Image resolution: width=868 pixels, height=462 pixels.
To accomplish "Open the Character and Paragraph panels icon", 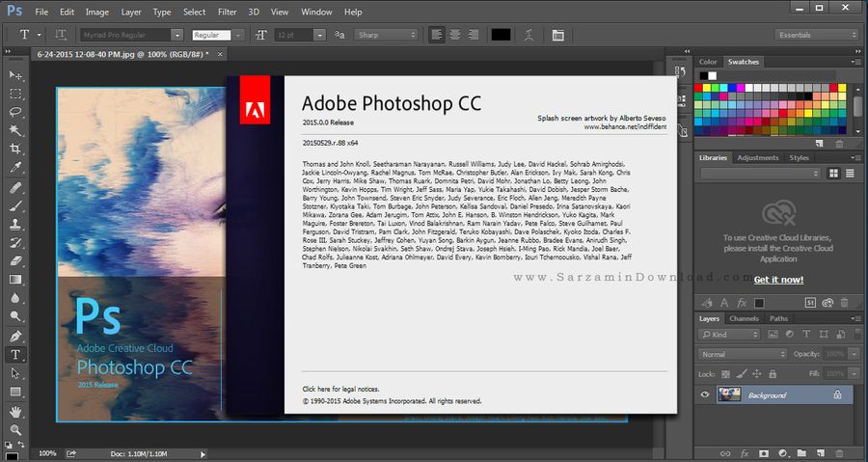I will [x=558, y=35].
